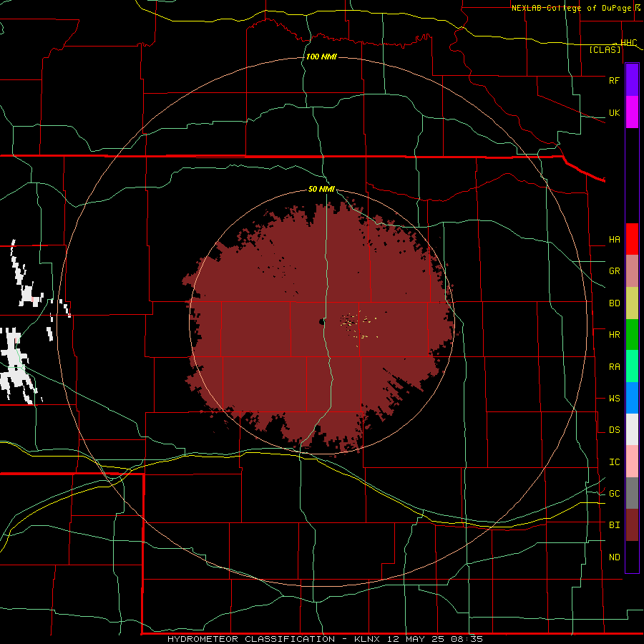Click the large white echo cluster at far left
Screen dimensions: 644x644
[16, 366]
